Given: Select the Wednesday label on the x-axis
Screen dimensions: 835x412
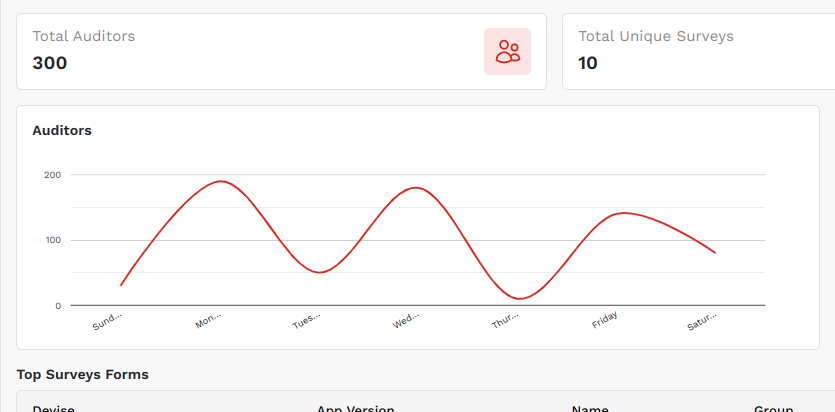Looking at the screenshot, I should click(406, 321).
